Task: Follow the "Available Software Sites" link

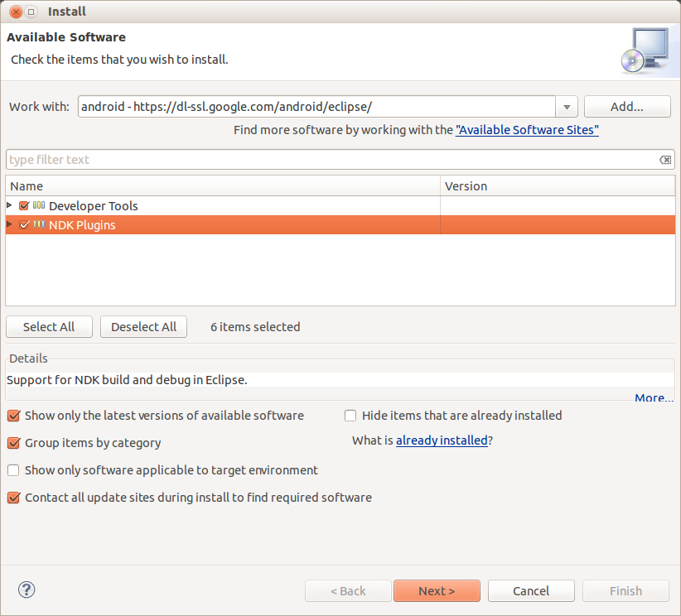Action: (527, 129)
